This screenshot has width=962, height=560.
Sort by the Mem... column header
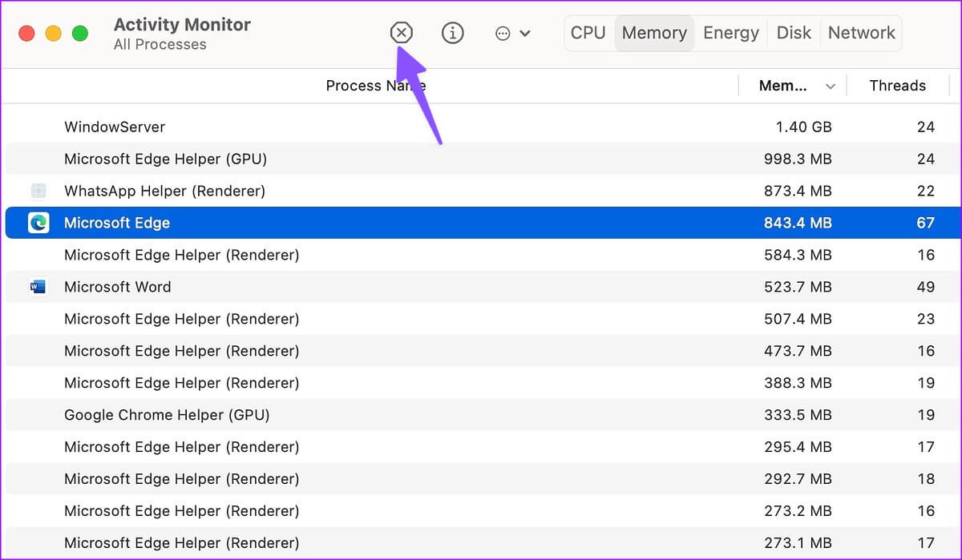point(782,86)
